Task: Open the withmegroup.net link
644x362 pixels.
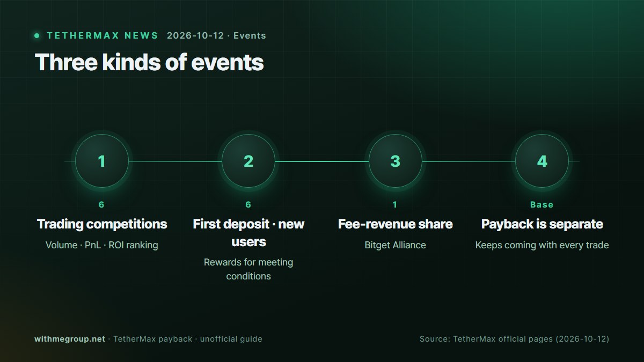Action: [x=70, y=339]
